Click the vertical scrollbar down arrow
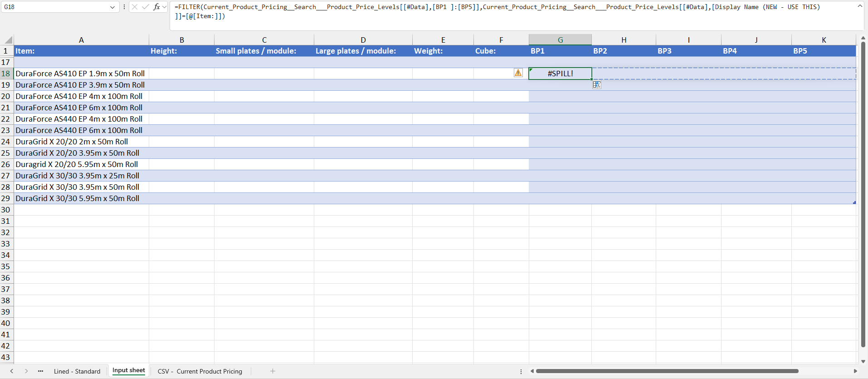 click(863, 361)
